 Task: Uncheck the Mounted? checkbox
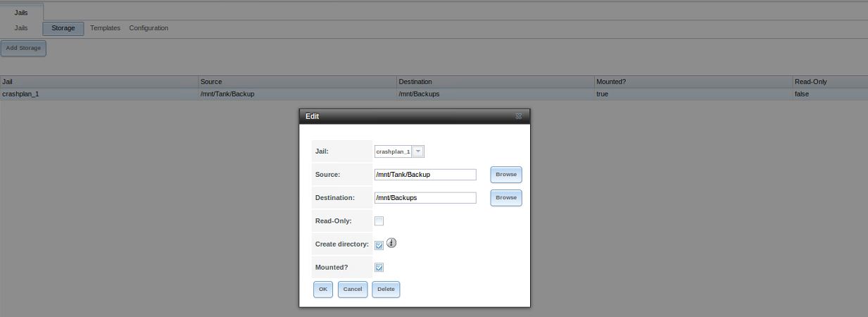coord(379,268)
